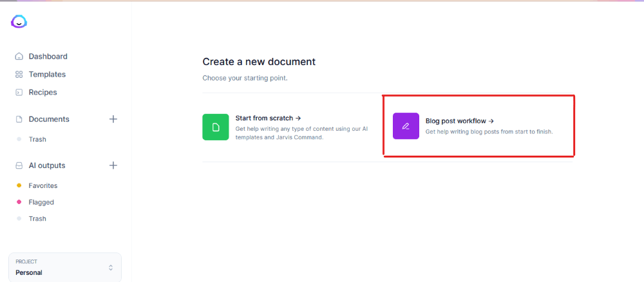Select Blog post workflow link
Viewport: 644px width, 282px height.
[x=460, y=121]
